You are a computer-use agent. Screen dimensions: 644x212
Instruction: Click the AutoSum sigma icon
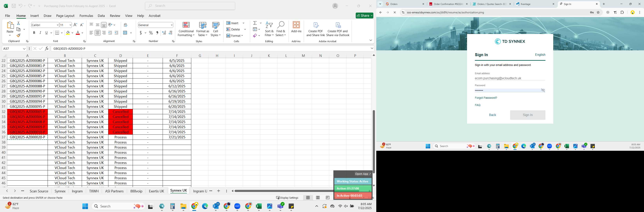pos(255,23)
